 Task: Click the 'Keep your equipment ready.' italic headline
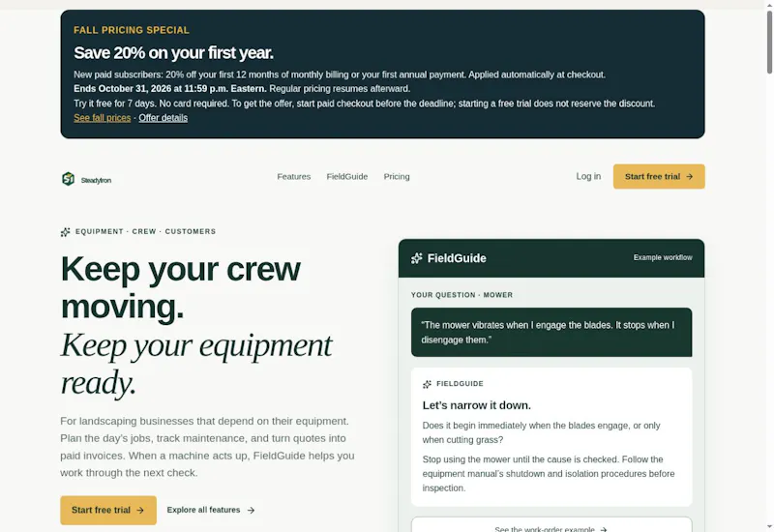[x=196, y=364]
